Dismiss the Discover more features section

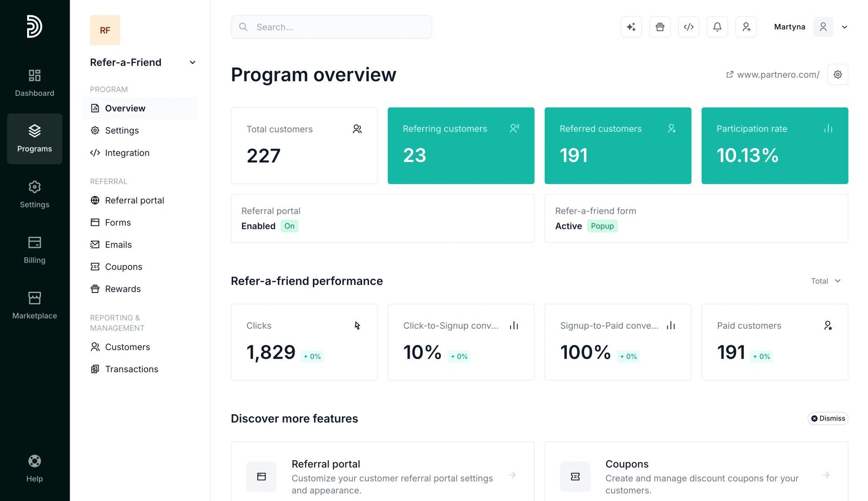828,418
